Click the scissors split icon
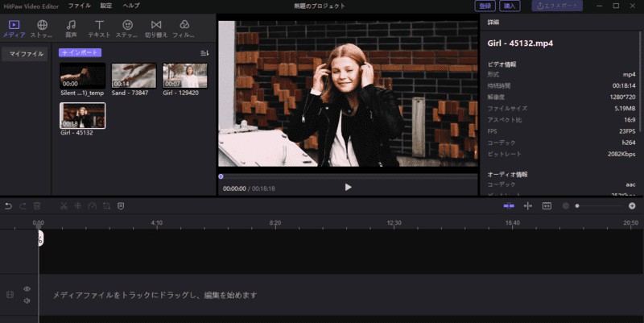The width and height of the screenshot is (644, 323). point(64,206)
